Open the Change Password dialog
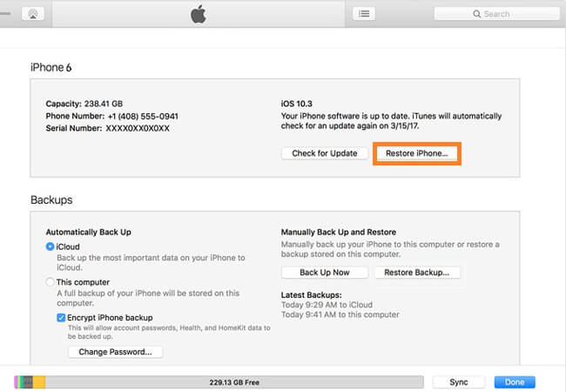The width and height of the screenshot is (566, 392). pyautogui.click(x=115, y=352)
